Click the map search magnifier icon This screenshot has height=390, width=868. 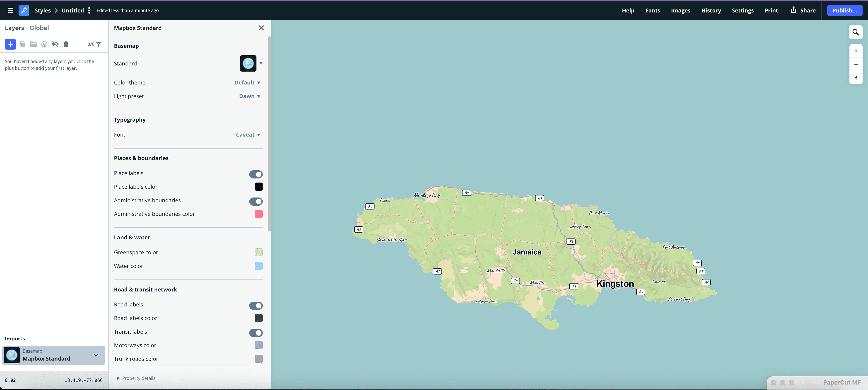856,32
